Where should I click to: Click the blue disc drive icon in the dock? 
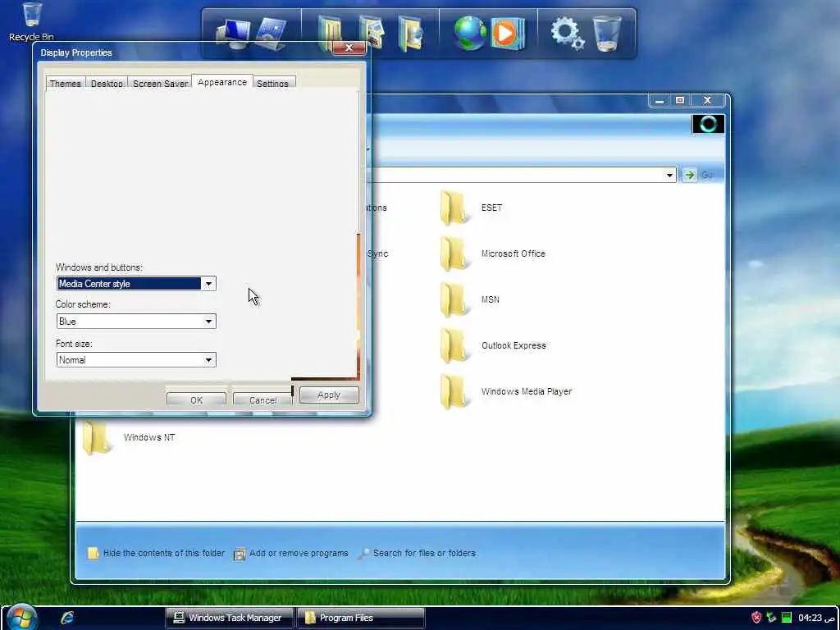[x=272, y=33]
